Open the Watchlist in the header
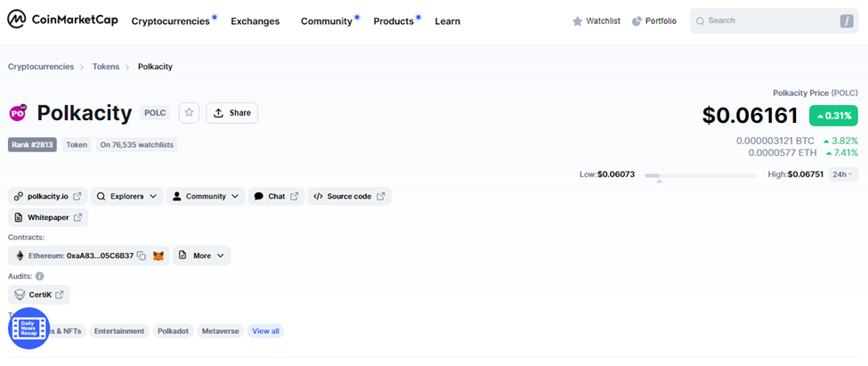The height and width of the screenshot is (366, 868). (596, 21)
